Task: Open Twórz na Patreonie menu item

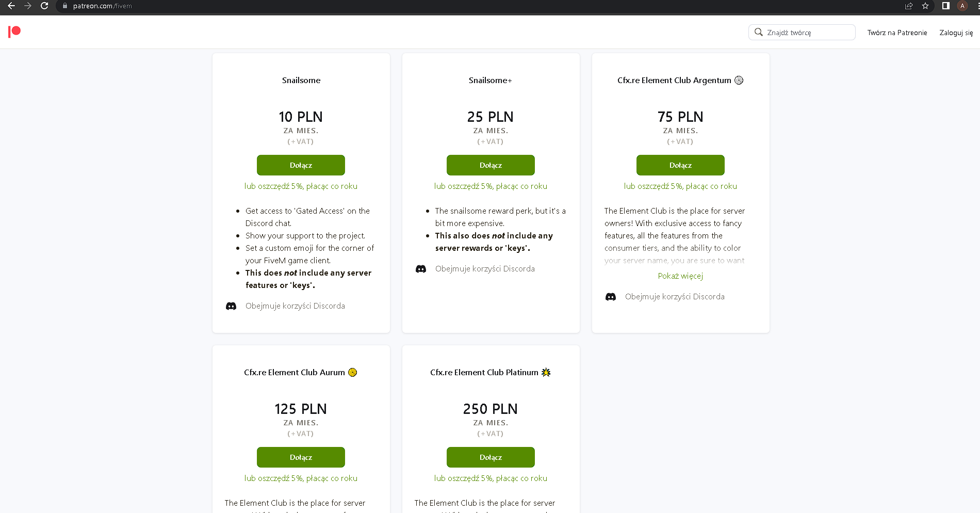Action: (897, 33)
